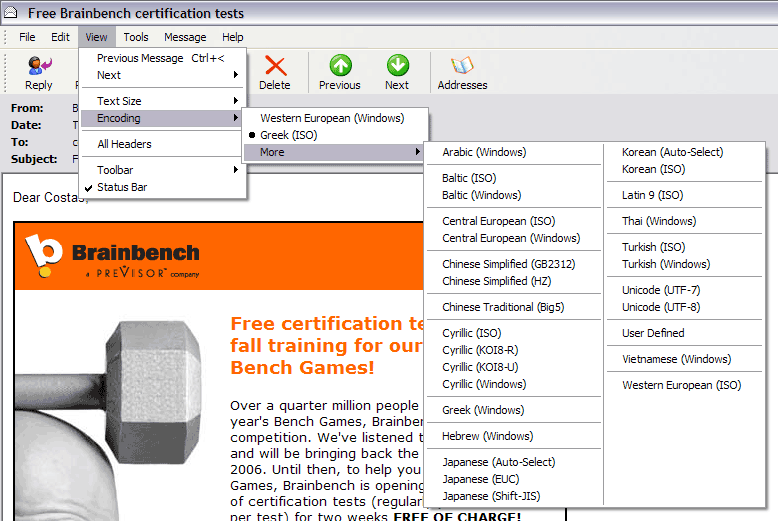Choose Chinese Simplified (HZ)
The width and height of the screenshot is (778, 521).
(514, 281)
